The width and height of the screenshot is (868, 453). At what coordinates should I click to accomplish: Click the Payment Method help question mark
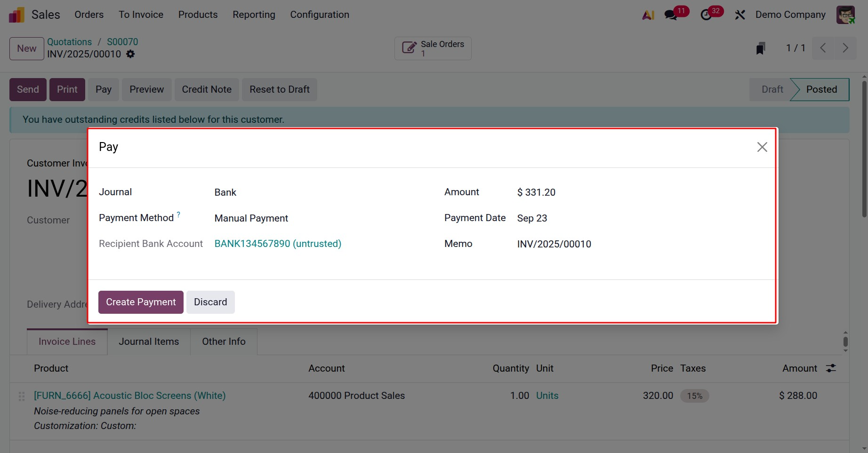click(x=178, y=215)
